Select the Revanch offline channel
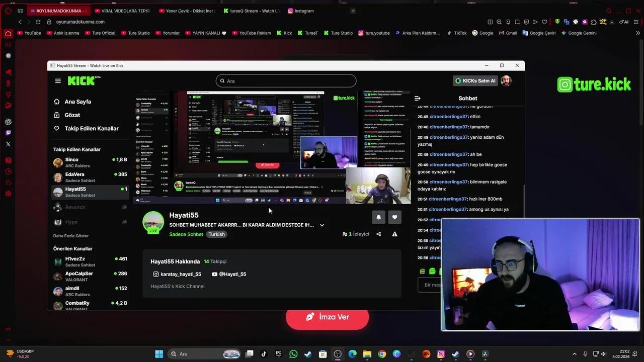Image resolution: width=644 pixels, height=362 pixels. pyautogui.click(x=90, y=207)
